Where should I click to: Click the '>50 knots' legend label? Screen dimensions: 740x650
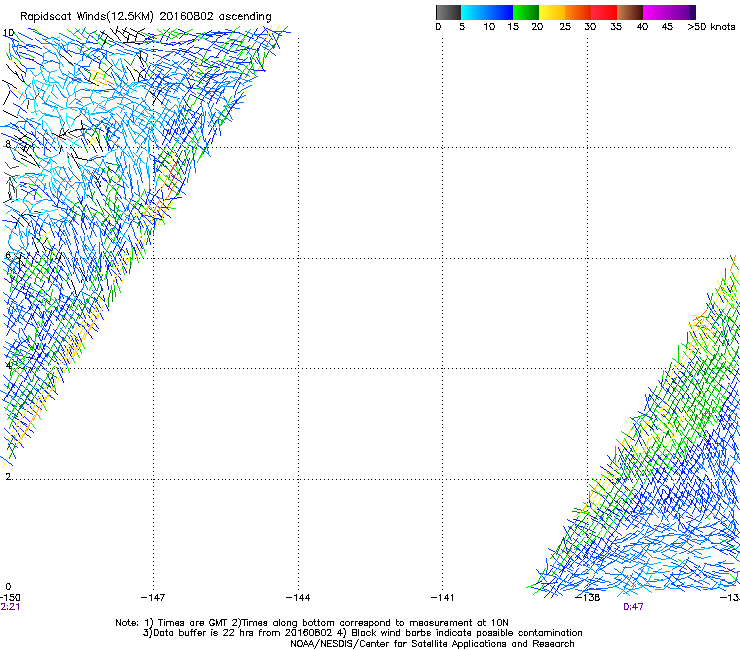(711, 27)
